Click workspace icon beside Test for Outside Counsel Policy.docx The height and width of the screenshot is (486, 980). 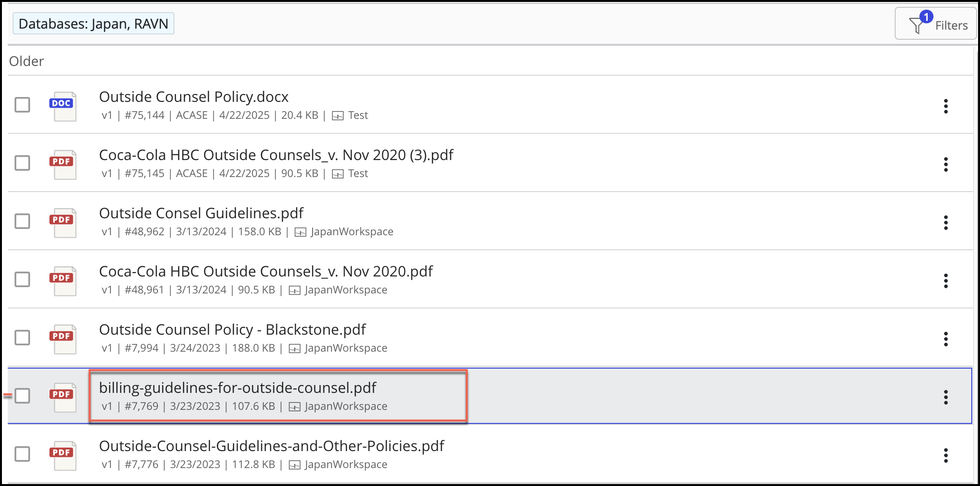click(x=338, y=116)
